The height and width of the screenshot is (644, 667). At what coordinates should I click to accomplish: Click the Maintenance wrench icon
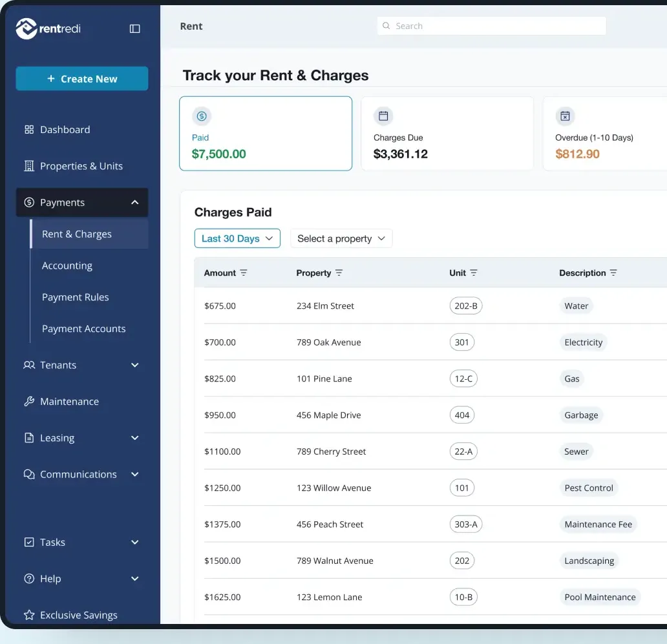click(29, 401)
